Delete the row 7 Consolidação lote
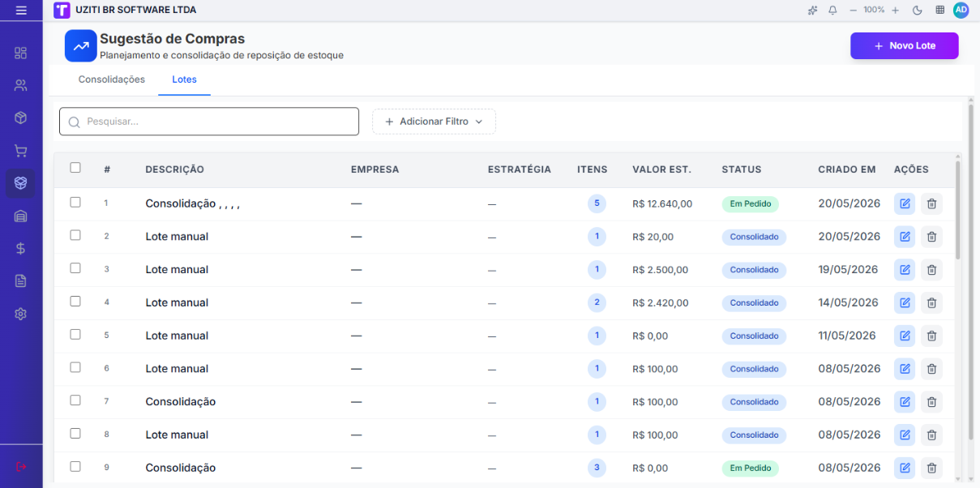The width and height of the screenshot is (980, 488). click(x=931, y=402)
